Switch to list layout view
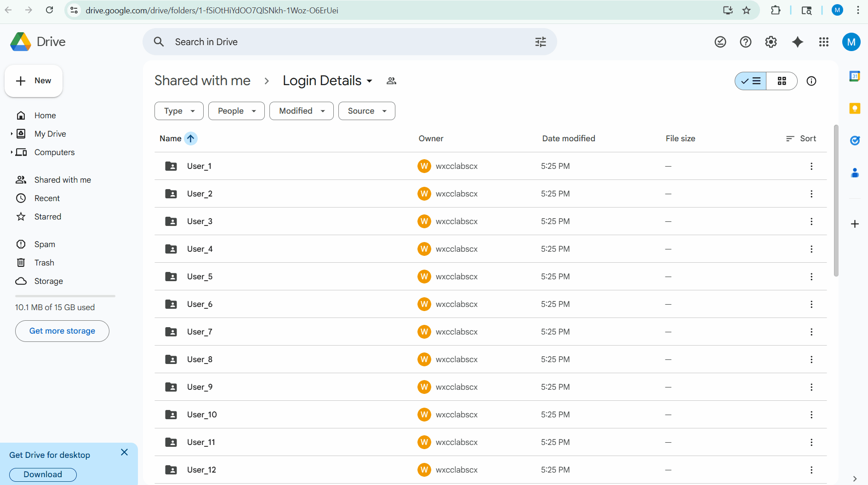The width and height of the screenshot is (868, 485). tap(751, 81)
